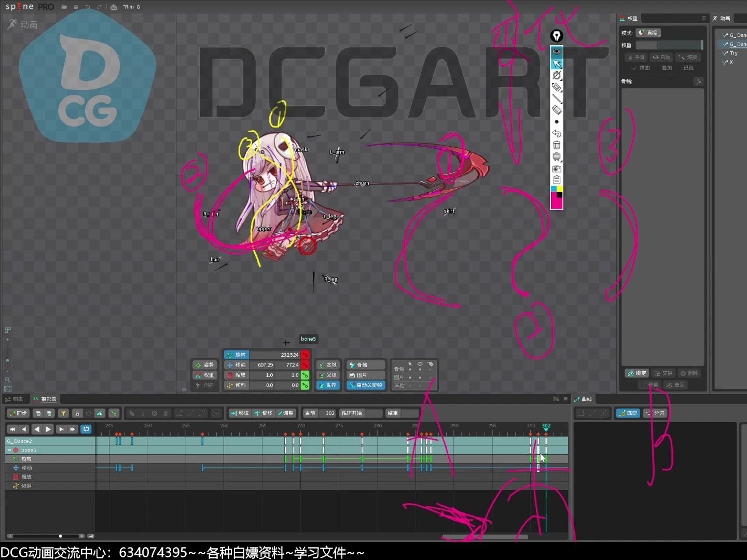The height and width of the screenshot is (560, 747).
Task: Pick the cyan/yellow/magenta color palette in annotation toolbar
Action: pyautogui.click(x=557, y=198)
